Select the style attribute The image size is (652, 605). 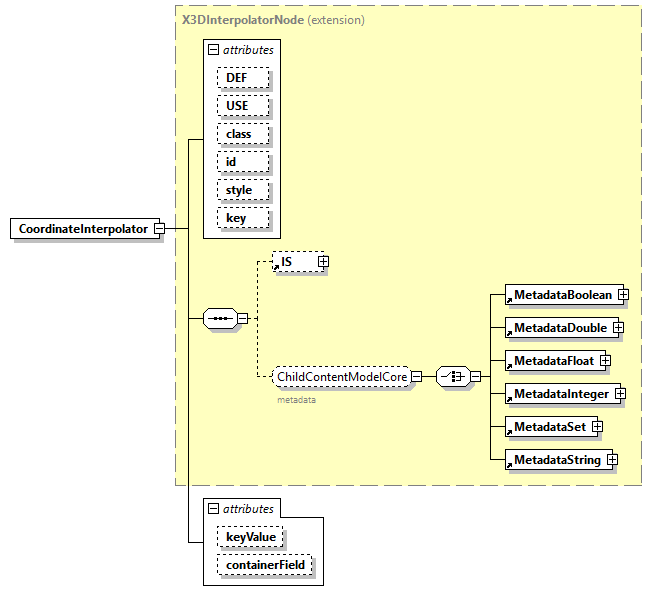coord(240,189)
